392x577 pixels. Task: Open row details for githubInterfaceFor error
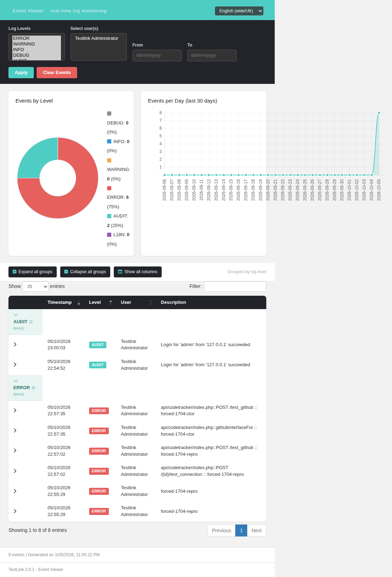[x=15, y=430]
